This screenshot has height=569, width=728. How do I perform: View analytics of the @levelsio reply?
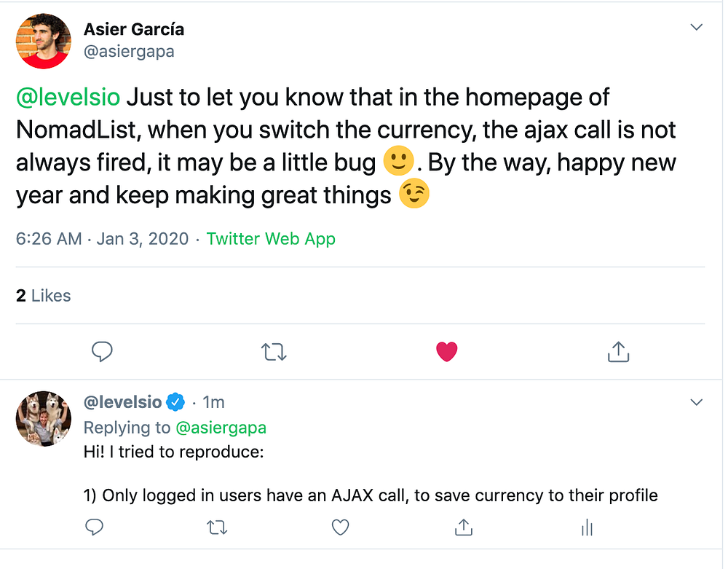(587, 527)
